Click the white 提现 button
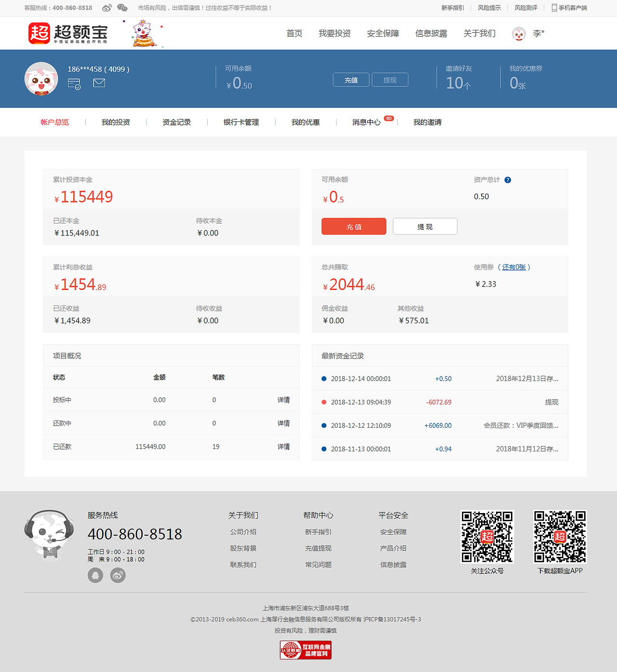Screen dimensions: 617x672 point(425,226)
